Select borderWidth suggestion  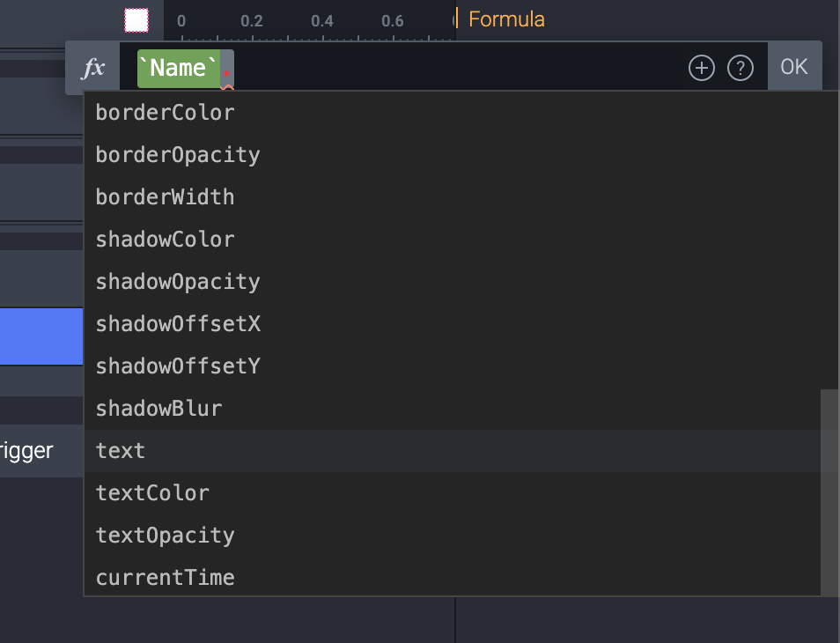click(x=165, y=197)
